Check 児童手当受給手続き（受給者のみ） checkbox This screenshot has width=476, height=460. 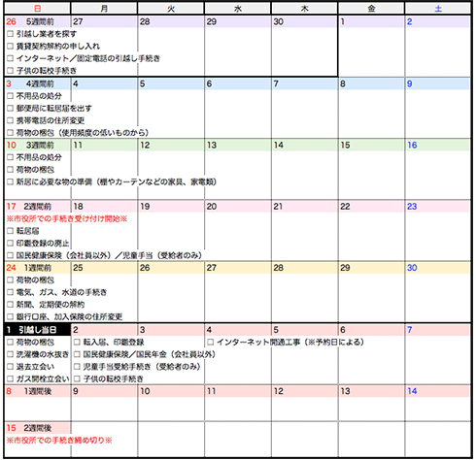click(x=77, y=367)
